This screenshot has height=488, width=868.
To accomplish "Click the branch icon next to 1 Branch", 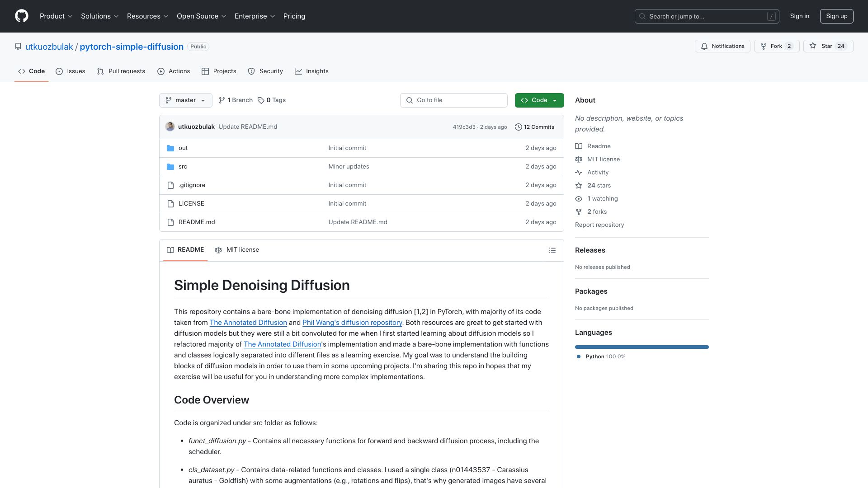I will pos(222,100).
